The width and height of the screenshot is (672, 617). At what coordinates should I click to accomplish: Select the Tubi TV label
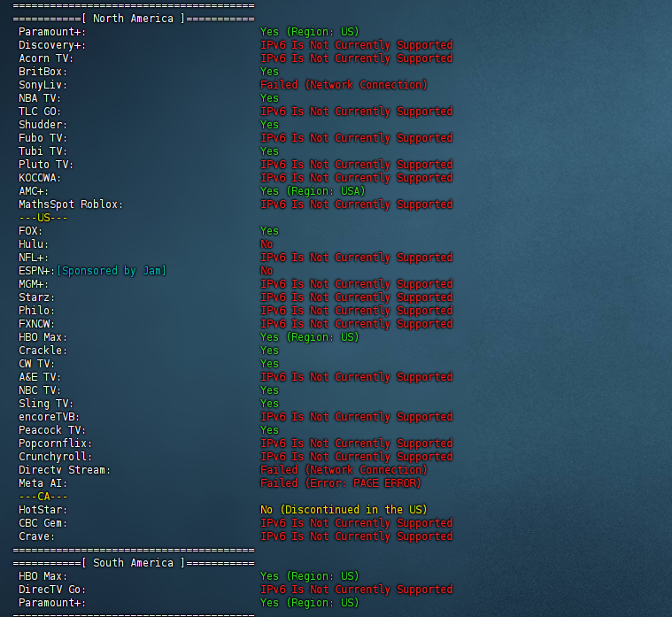click(42, 151)
